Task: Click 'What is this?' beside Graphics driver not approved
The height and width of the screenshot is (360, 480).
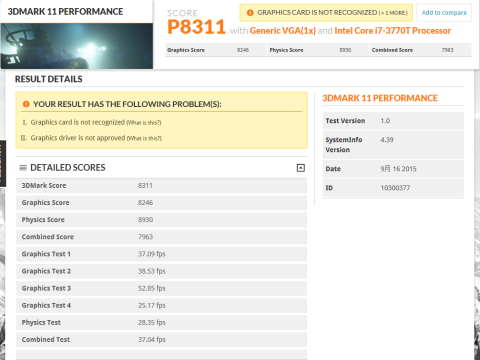Action: tap(144, 138)
